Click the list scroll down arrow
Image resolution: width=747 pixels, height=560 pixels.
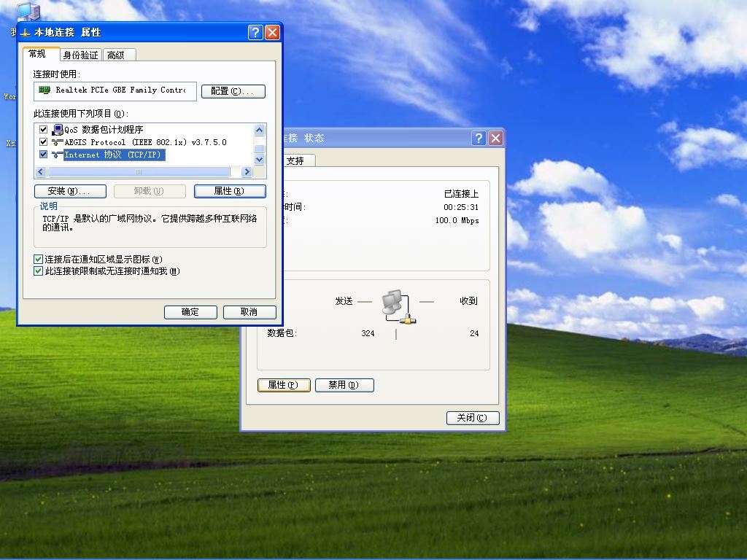(x=260, y=160)
